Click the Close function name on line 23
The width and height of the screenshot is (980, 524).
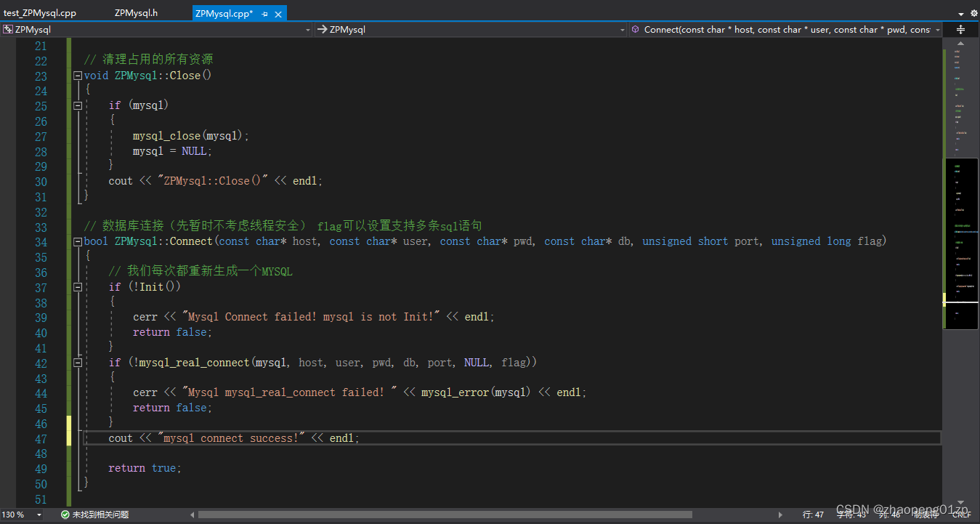pos(185,76)
